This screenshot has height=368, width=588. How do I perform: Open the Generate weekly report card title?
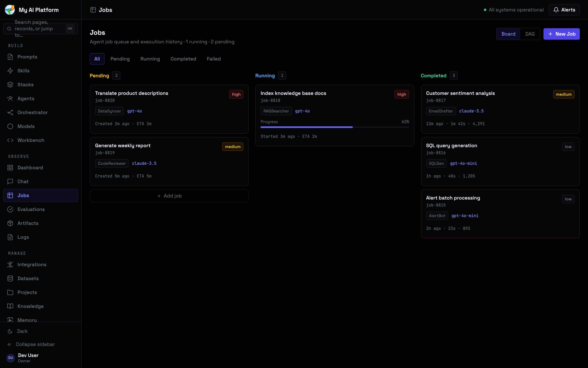(x=123, y=146)
